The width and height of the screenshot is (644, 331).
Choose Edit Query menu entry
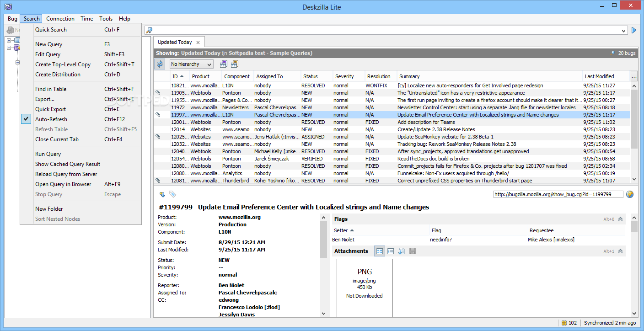(80, 54)
